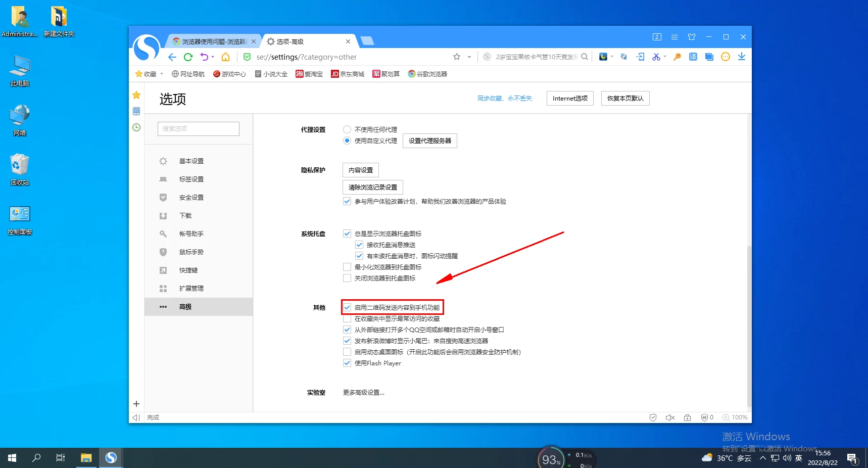Screen dimensions: 868x468
Task: Click the orange chat bubble toolbar icon
Action: (726, 57)
